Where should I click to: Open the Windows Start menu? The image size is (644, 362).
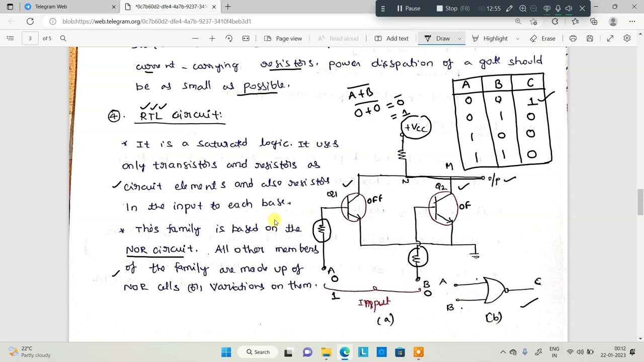coord(226,352)
